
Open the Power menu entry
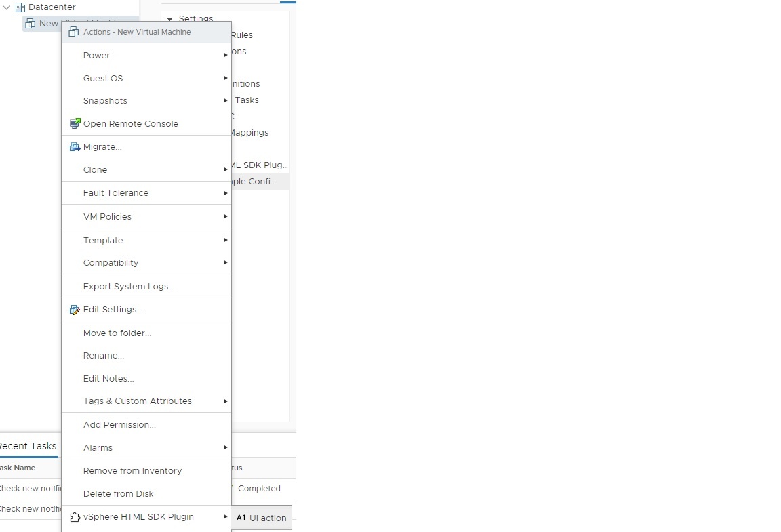pos(146,56)
